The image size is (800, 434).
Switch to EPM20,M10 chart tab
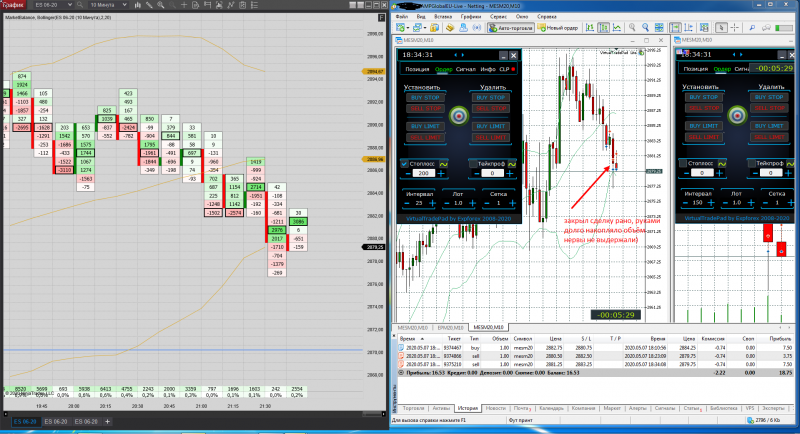451,327
